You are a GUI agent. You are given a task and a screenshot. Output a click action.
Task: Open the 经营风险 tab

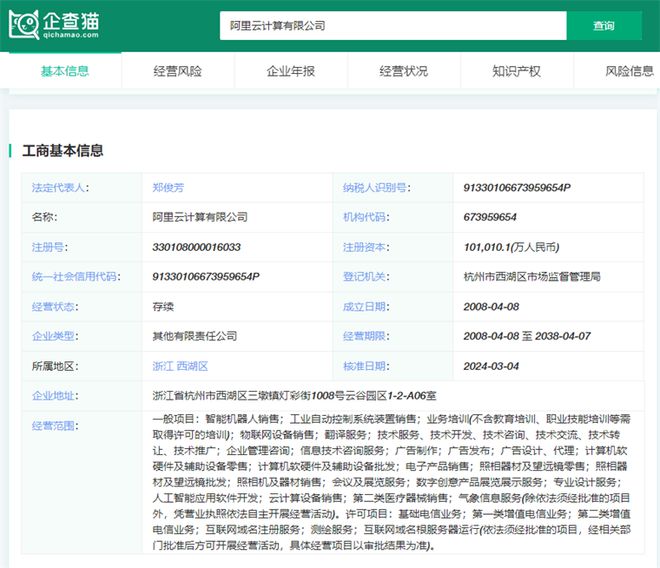pyautogui.click(x=178, y=71)
